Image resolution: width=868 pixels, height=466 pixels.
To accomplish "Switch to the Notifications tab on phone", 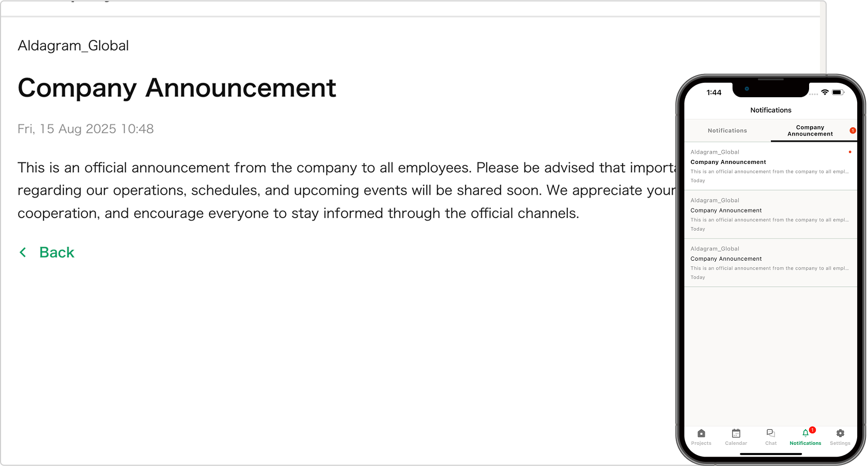I will pos(727,130).
